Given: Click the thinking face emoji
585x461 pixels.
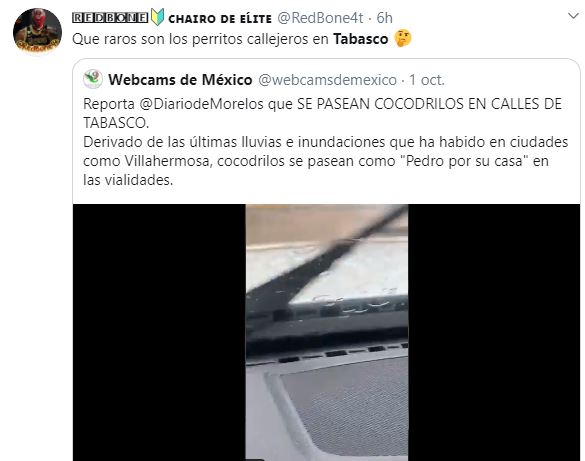Looking at the screenshot, I should point(403,38).
